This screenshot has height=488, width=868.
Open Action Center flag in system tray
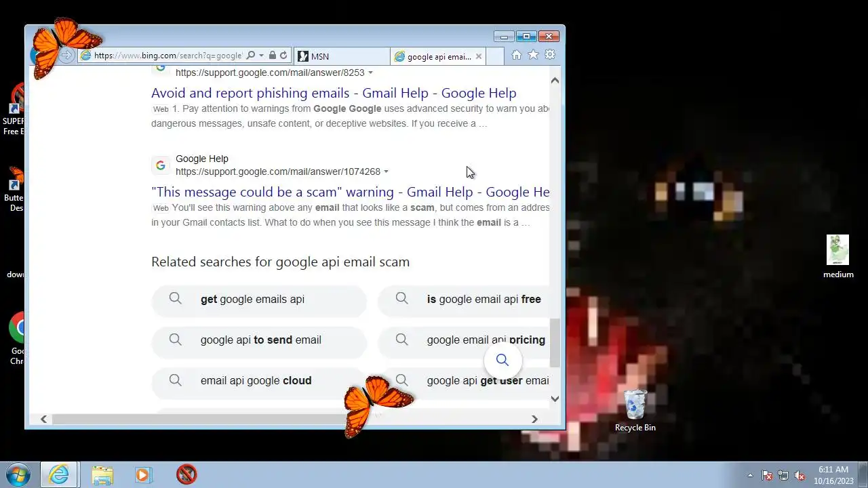767,475
